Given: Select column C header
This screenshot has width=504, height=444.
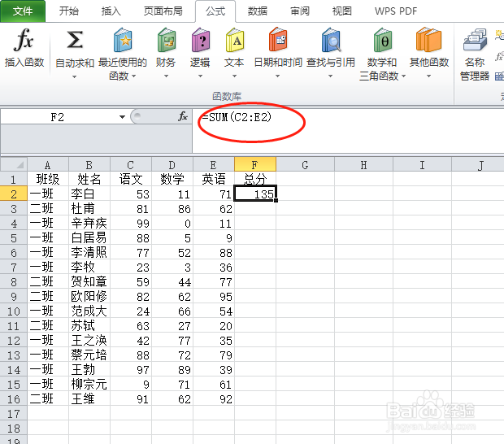Looking at the screenshot, I should (x=131, y=164).
